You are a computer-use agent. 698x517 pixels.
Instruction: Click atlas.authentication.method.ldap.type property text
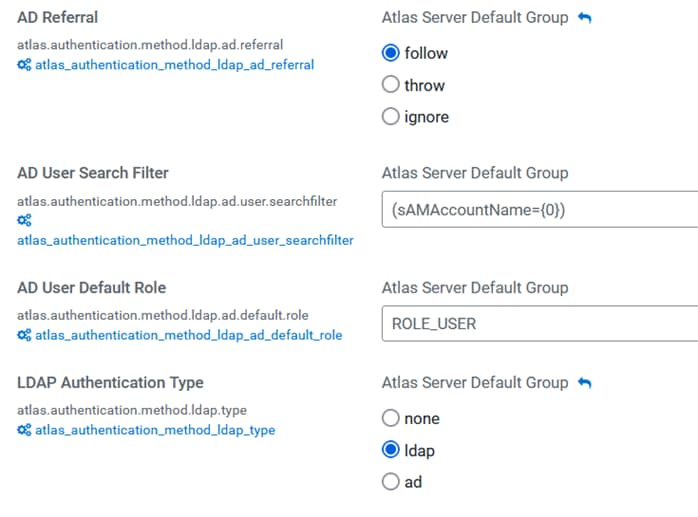point(132,410)
